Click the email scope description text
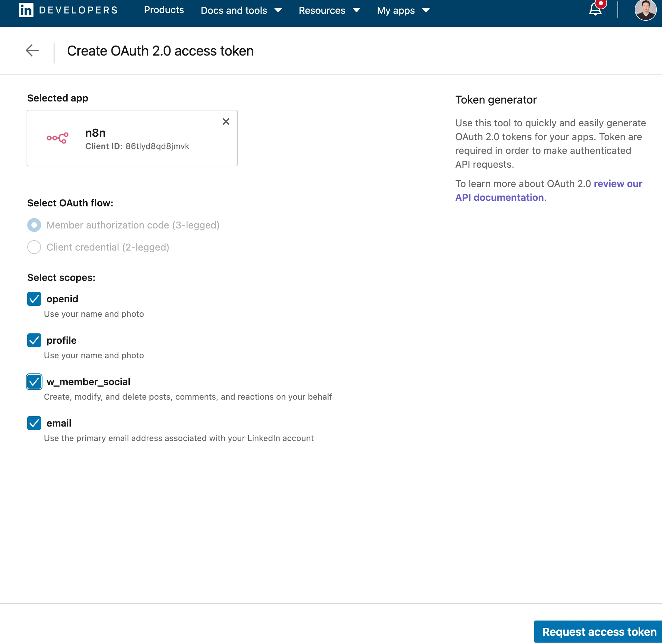The width and height of the screenshot is (662, 644). 179,438
